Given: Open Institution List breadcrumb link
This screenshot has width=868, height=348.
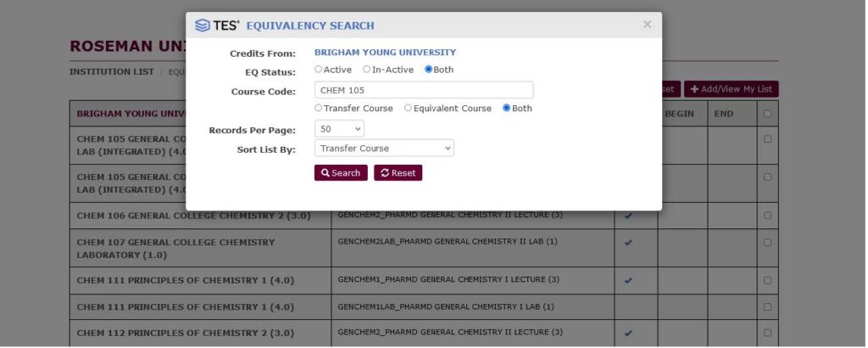Looking at the screenshot, I should (x=112, y=71).
